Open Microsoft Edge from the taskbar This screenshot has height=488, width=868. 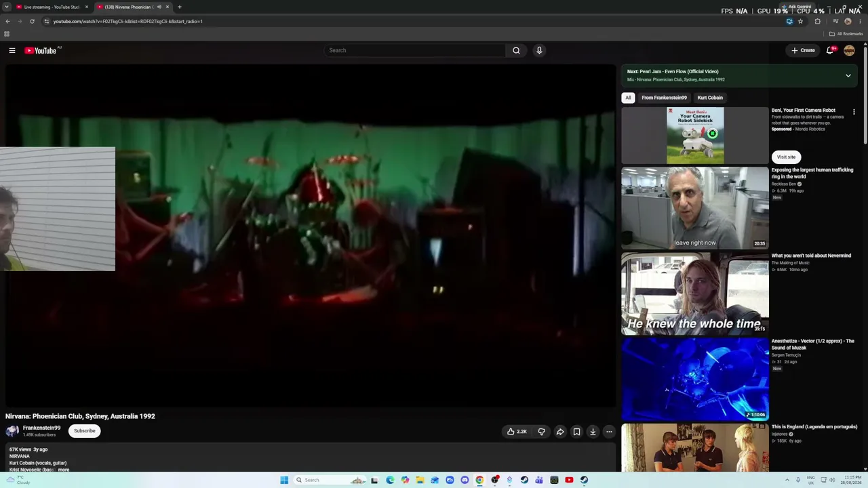[390, 480]
